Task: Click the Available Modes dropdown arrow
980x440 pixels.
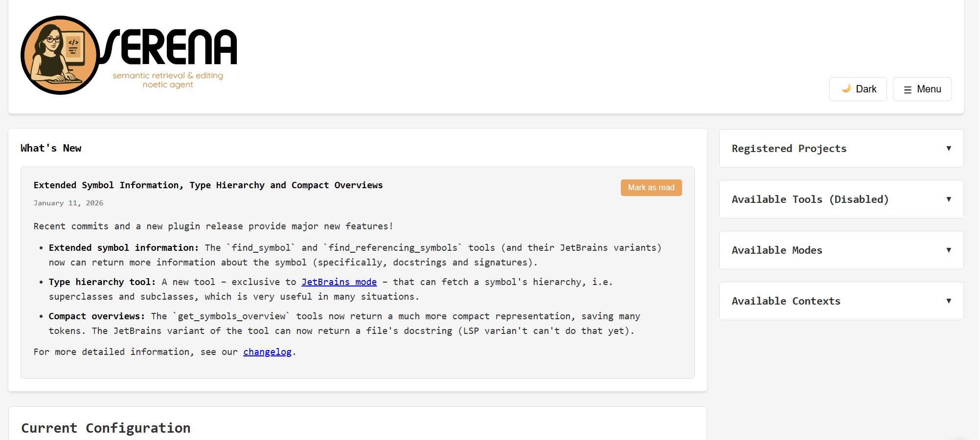Action: (949, 250)
